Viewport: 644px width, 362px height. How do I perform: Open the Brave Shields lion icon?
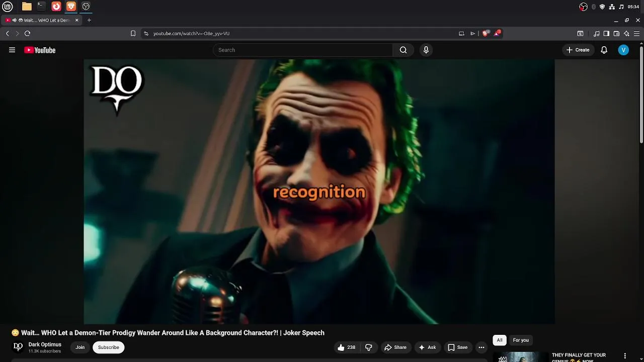coord(486,33)
